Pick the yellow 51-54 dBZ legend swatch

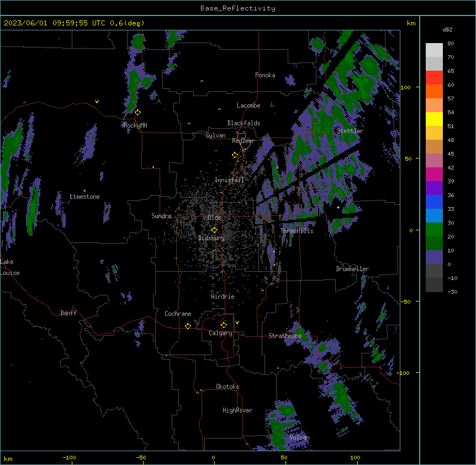point(434,119)
